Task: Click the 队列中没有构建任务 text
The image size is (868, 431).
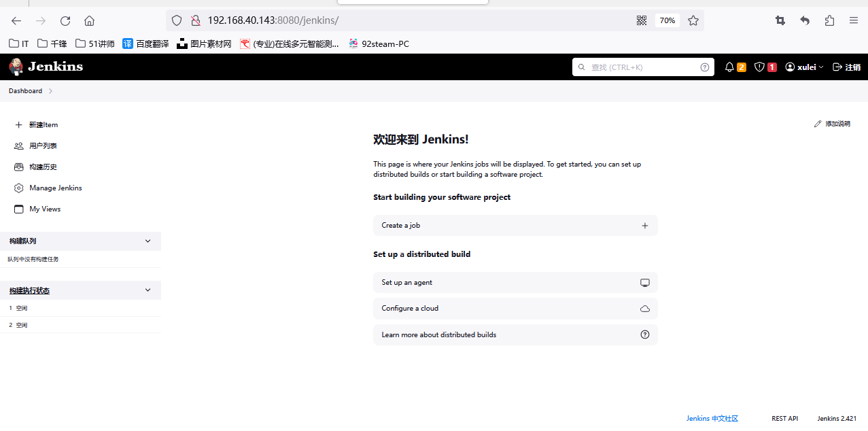Action: tap(33, 259)
